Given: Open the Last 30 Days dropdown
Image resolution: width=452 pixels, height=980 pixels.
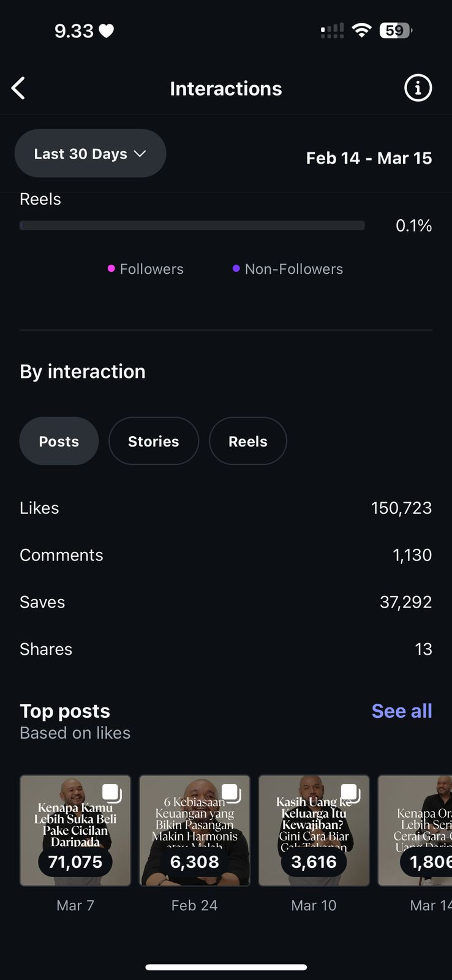Looking at the screenshot, I should pyautogui.click(x=90, y=154).
